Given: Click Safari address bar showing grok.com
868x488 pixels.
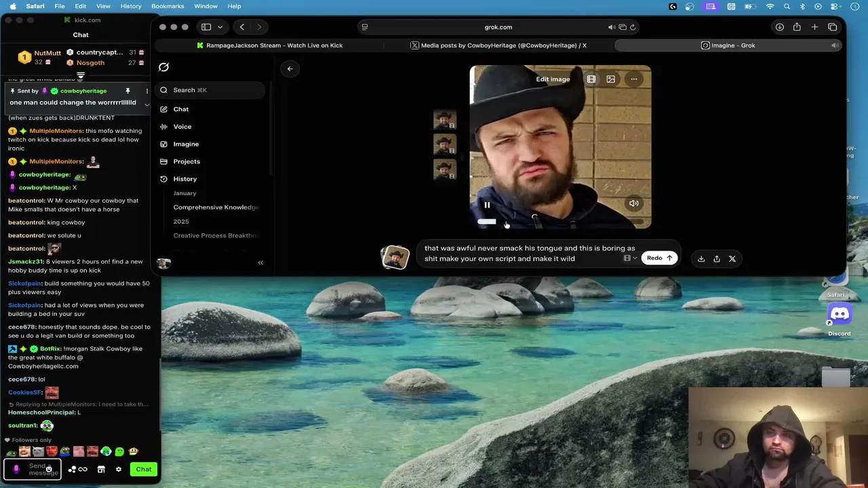Looking at the screenshot, I should [x=498, y=27].
